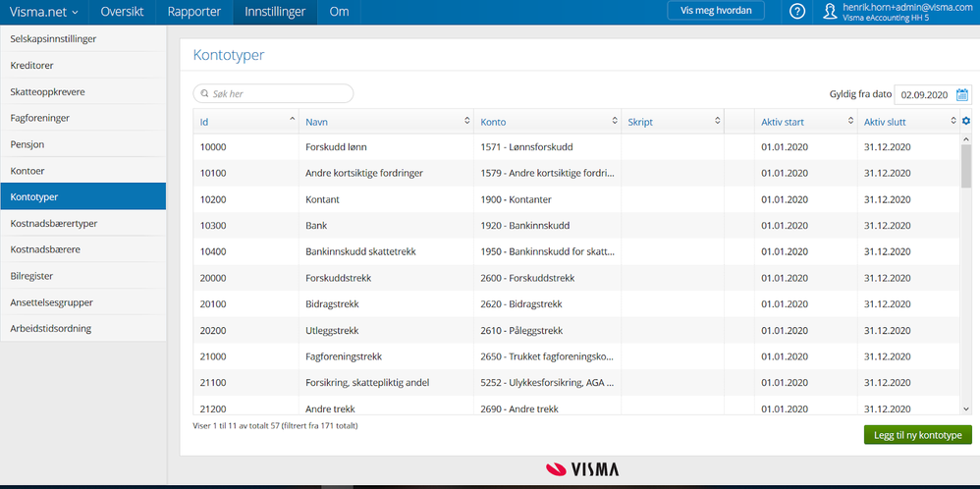Open the Oversikt tab
The image size is (980, 489).
click(122, 12)
